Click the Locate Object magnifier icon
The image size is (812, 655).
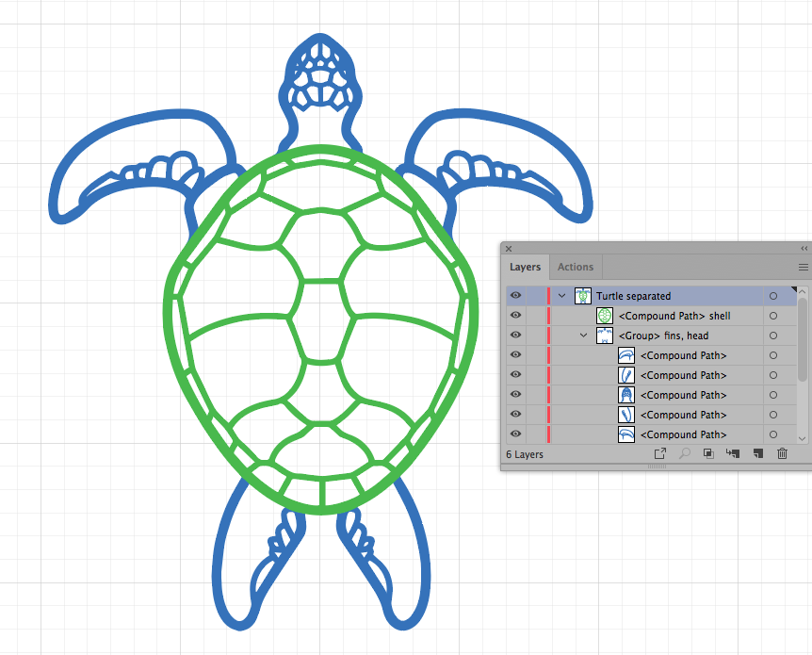pos(685,454)
